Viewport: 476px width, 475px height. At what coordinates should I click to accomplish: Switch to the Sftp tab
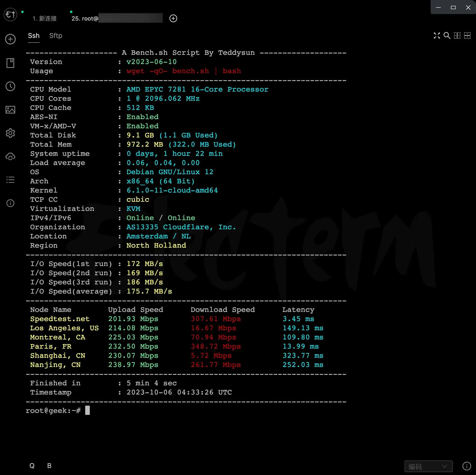[x=56, y=36]
